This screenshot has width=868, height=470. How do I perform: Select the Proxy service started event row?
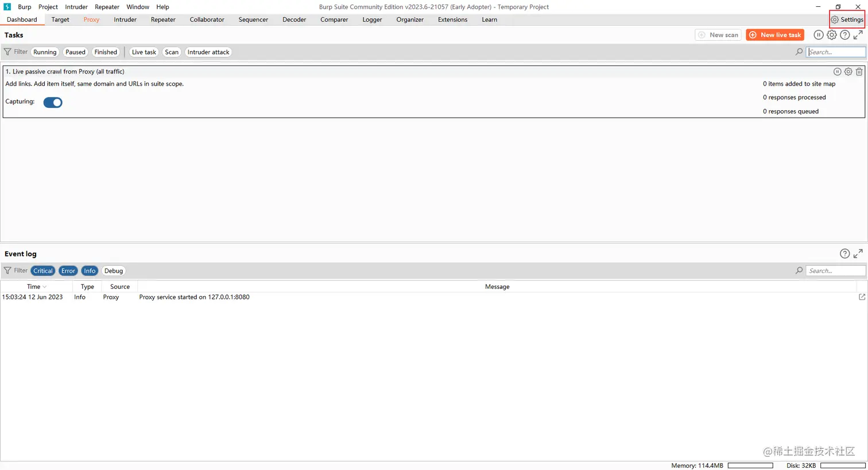pos(433,297)
